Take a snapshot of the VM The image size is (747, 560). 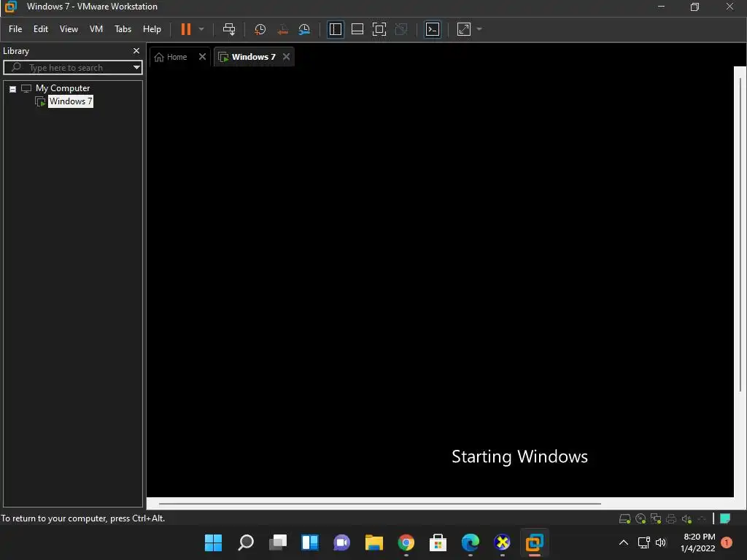pos(260,29)
